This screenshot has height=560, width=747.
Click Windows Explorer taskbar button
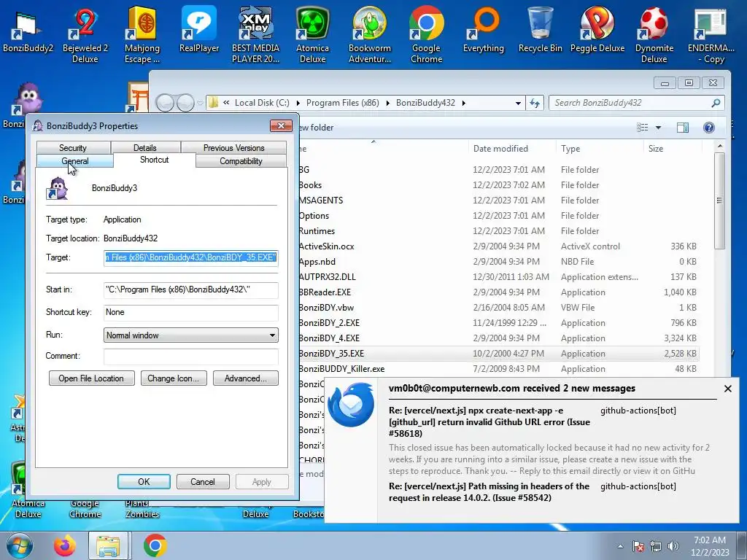pos(108,545)
